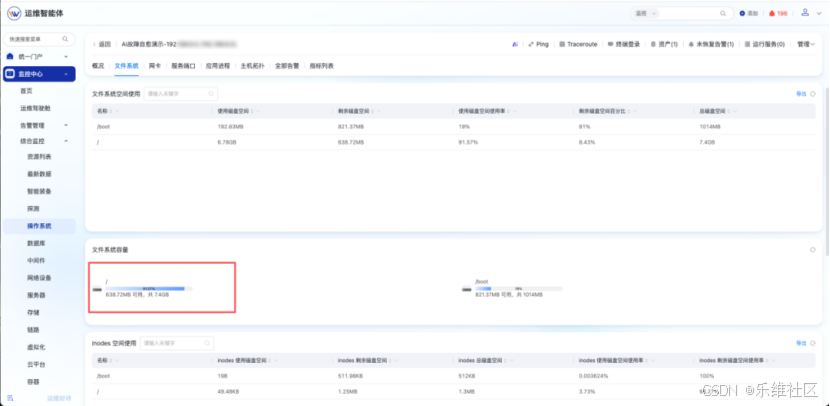
Task: Select the 文件系统 tab
Action: 127,66
